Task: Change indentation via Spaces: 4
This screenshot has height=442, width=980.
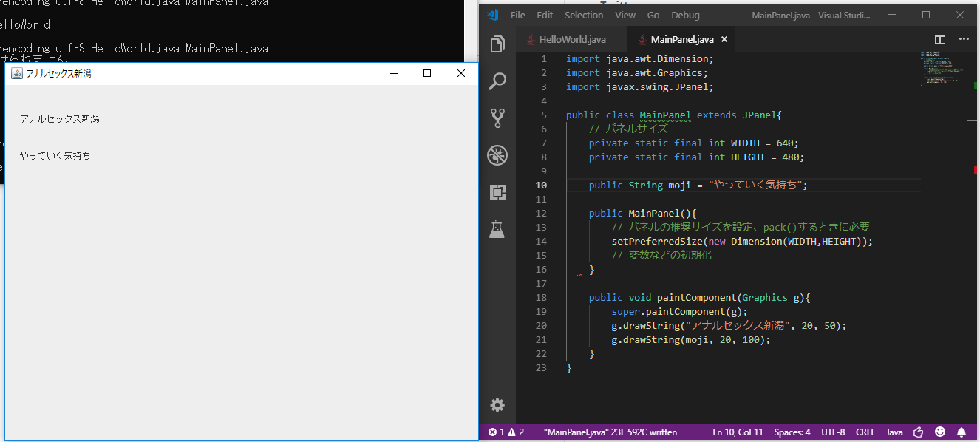Action: (x=792, y=432)
